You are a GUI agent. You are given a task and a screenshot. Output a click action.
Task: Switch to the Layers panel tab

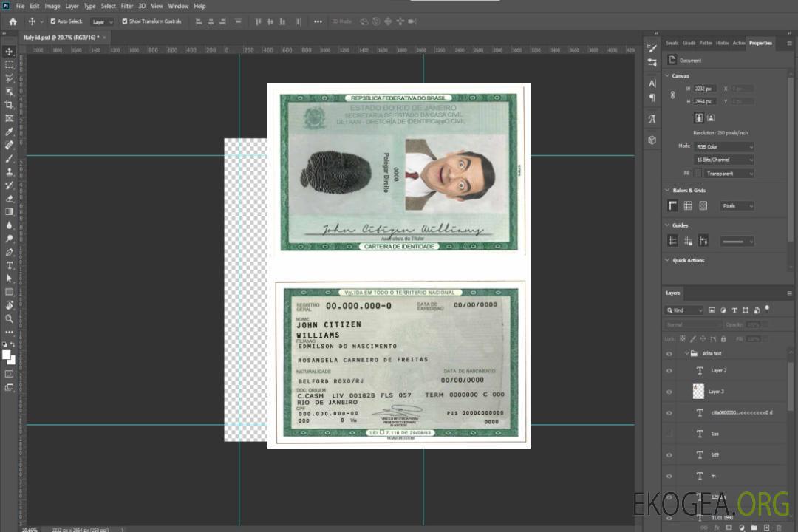point(673,293)
